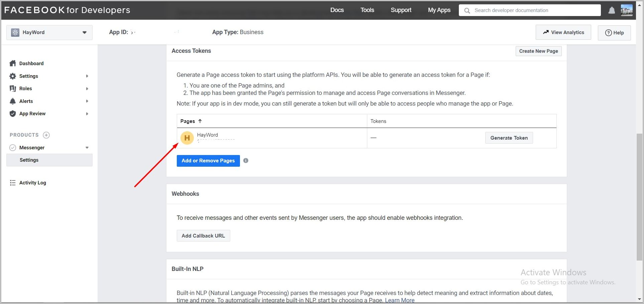Image resolution: width=644 pixels, height=304 pixels.
Task: Click the Add or Remove Pages button
Action: pyautogui.click(x=208, y=161)
